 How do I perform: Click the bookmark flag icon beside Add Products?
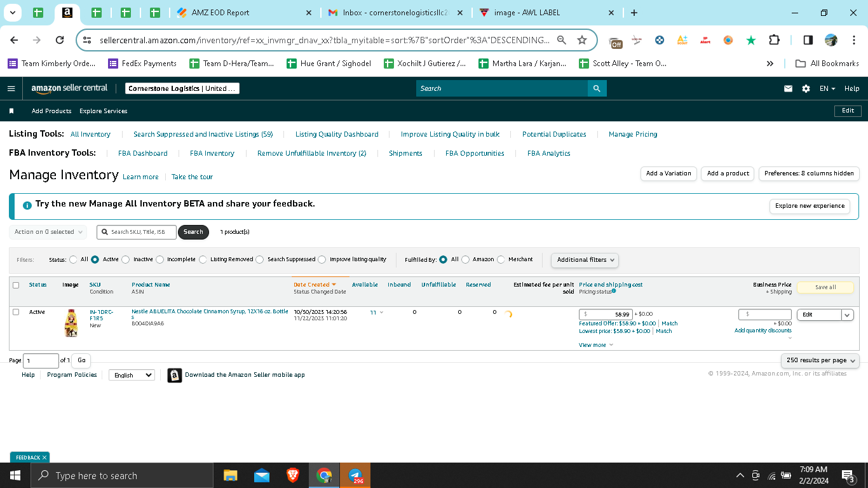click(11, 111)
